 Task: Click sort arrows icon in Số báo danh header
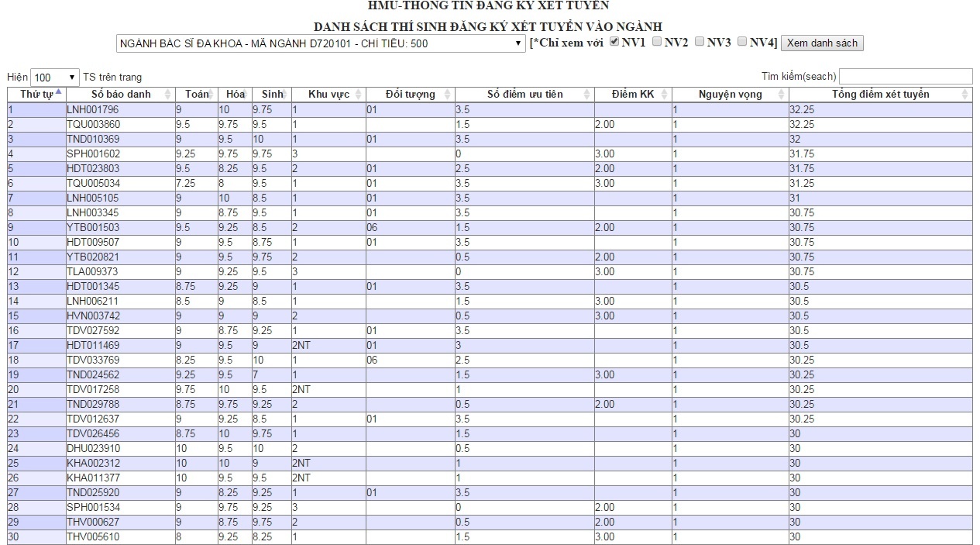(x=168, y=95)
